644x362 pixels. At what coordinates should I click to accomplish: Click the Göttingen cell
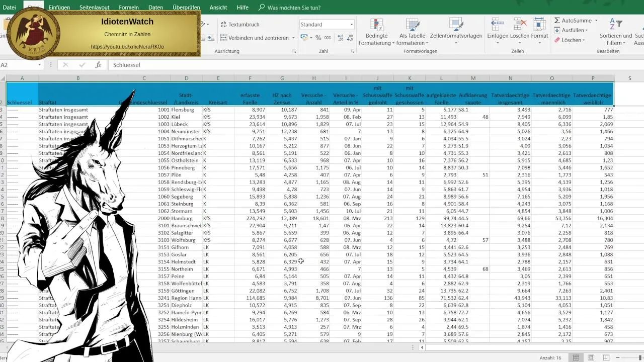[186, 292]
